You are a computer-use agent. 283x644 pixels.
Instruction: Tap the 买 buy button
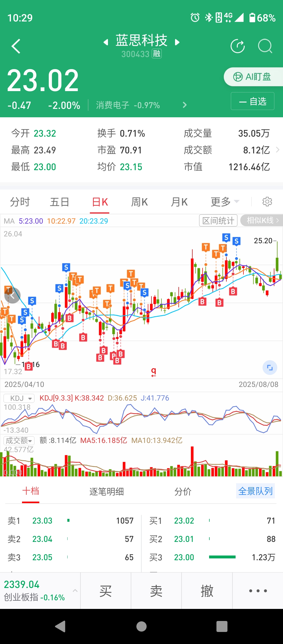106,591
